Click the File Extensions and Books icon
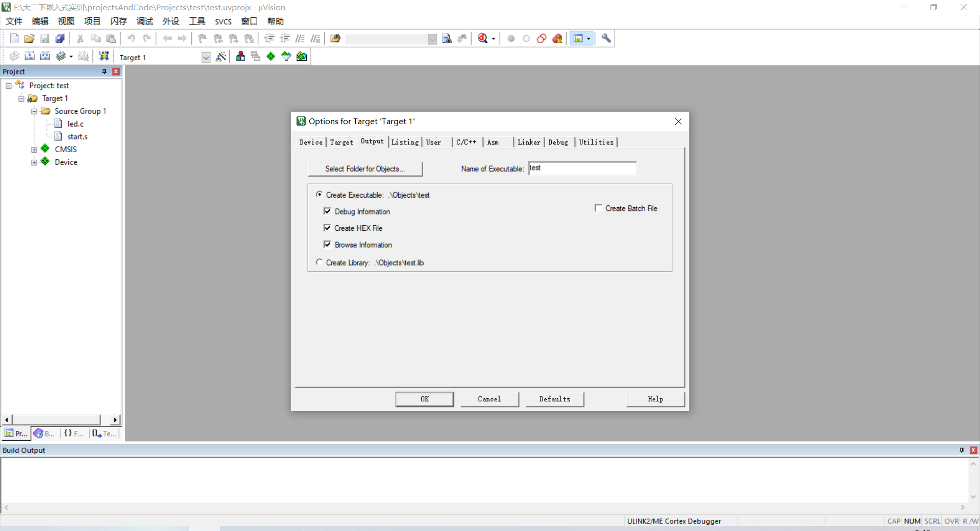The width and height of the screenshot is (980, 531). tap(240, 56)
